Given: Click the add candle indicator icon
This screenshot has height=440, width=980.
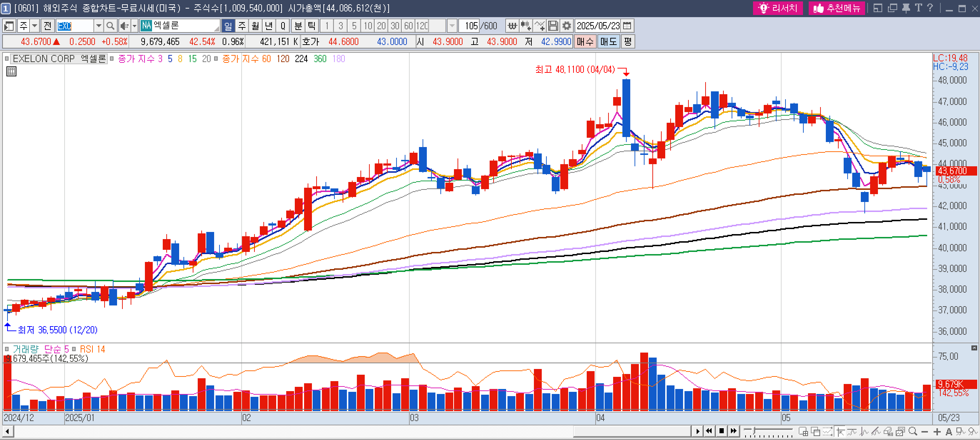Looking at the screenshot, I should tap(526, 26).
